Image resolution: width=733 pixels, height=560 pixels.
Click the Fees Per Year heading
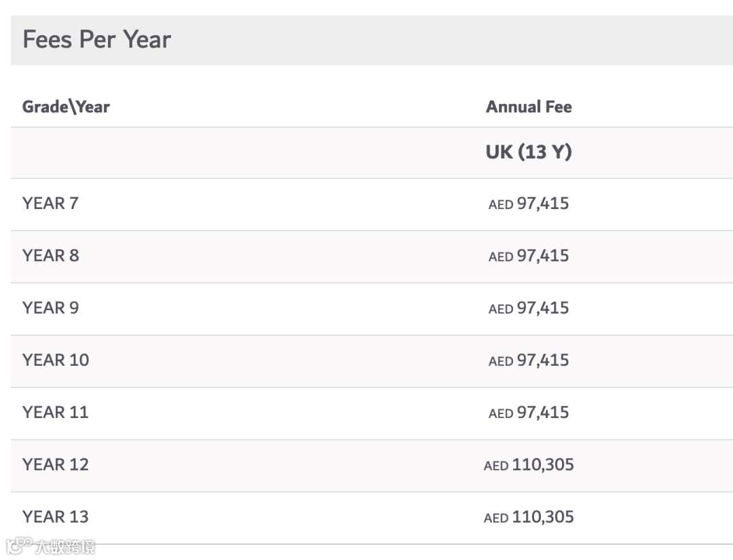pyautogui.click(x=96, y=39)
